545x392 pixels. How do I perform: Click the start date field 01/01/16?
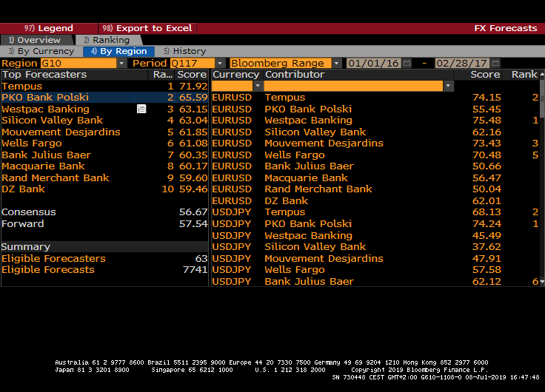coord(374,64)
